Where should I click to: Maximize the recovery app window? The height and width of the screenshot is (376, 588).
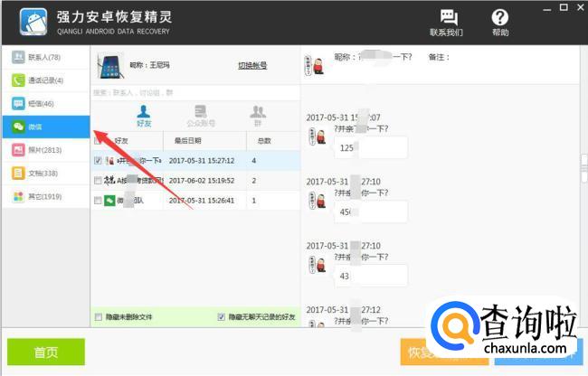point(564,7)
